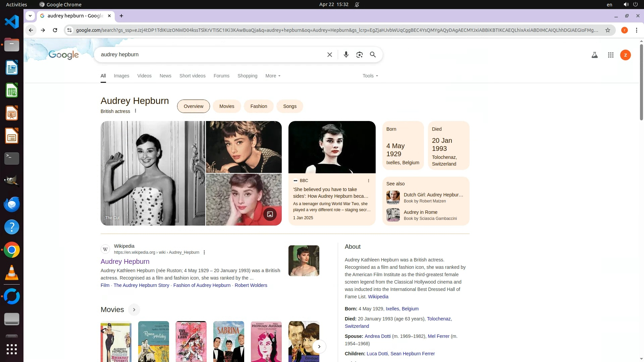Reload the current page
Screen dimensions: 644x362
coord(55,30)
